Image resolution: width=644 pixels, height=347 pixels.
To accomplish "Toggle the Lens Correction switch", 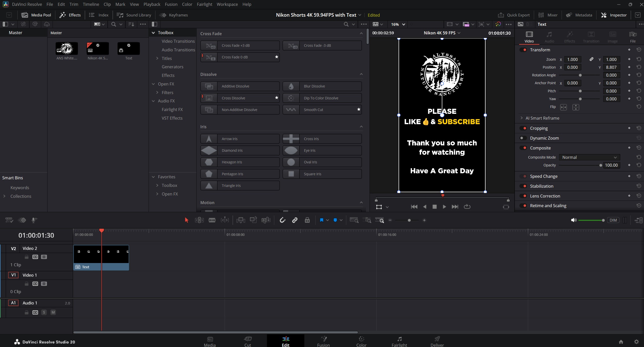I will pos(523,196).
